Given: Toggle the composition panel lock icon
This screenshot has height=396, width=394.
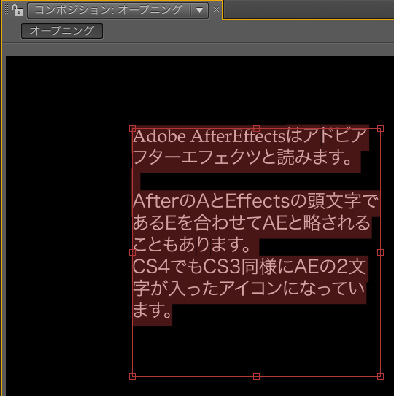Looking at the screenshot, I should click(17, 10).
